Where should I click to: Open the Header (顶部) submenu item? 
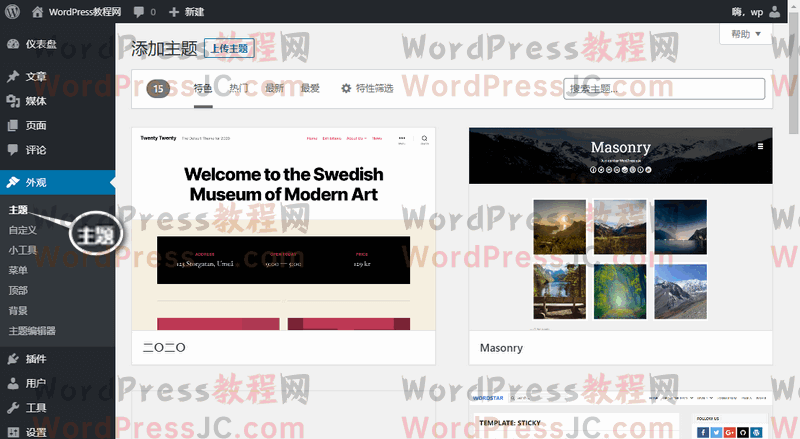pyautogui.click(x=18, y=290)
